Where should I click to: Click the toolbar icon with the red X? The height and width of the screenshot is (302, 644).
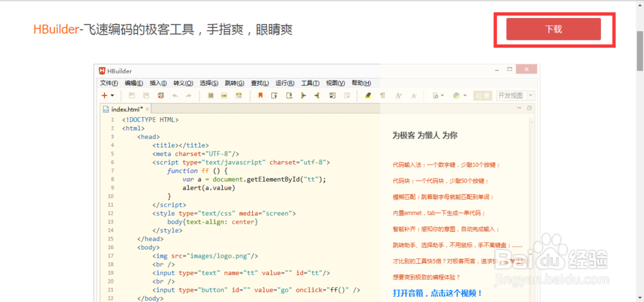(160, 95)
